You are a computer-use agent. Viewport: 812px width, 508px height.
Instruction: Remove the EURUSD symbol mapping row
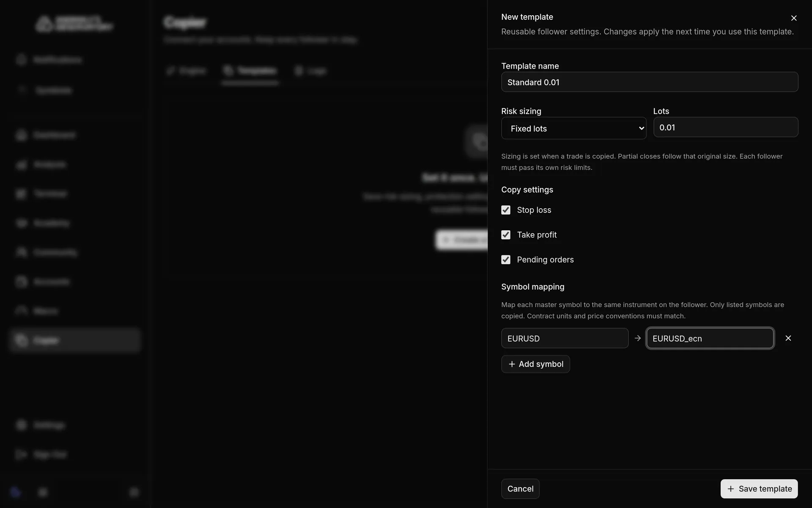(788, 338)
